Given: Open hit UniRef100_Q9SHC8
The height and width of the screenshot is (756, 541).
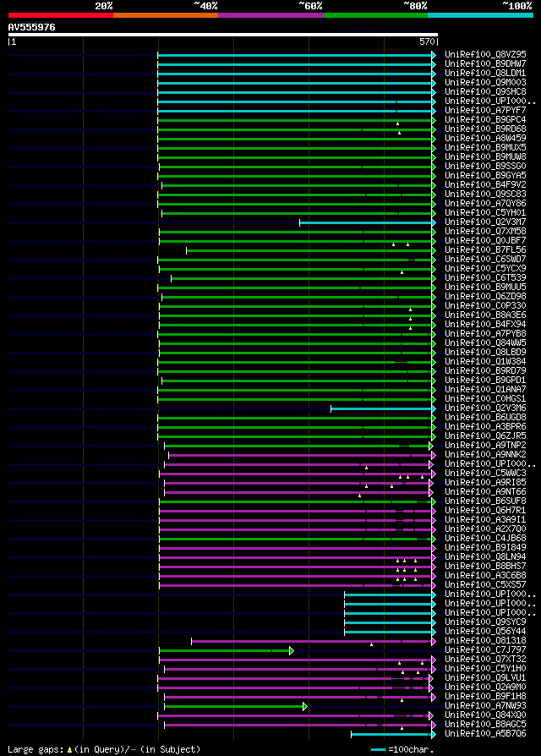Looking at the screenshot, I should pos(485,91).
